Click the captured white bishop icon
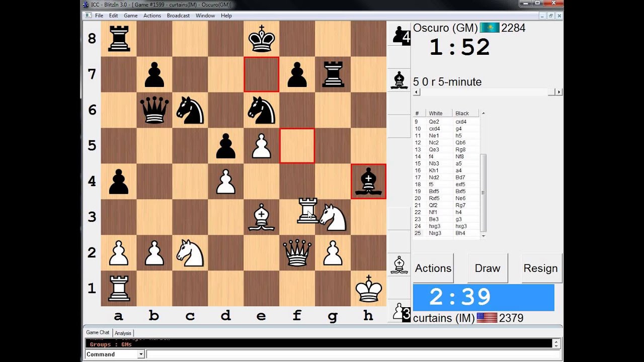Screen dimensions: 644x362 (399, 264)
